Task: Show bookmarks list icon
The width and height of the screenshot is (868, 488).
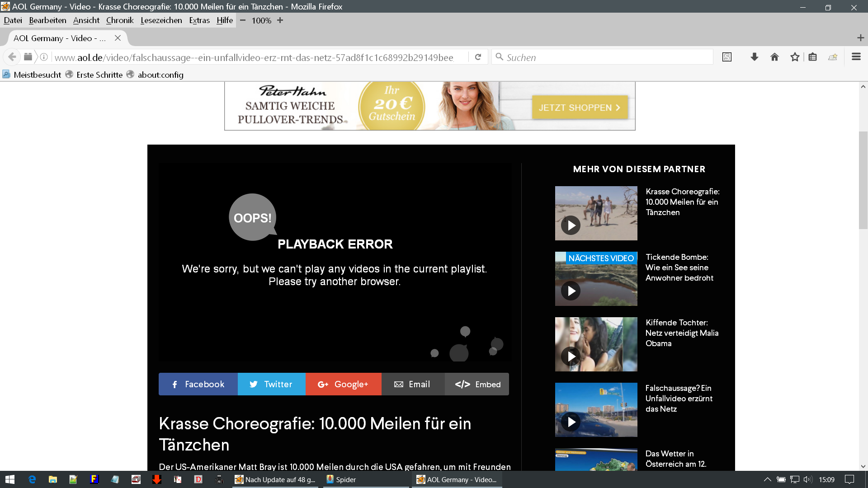Action: (x=812, y=57)
